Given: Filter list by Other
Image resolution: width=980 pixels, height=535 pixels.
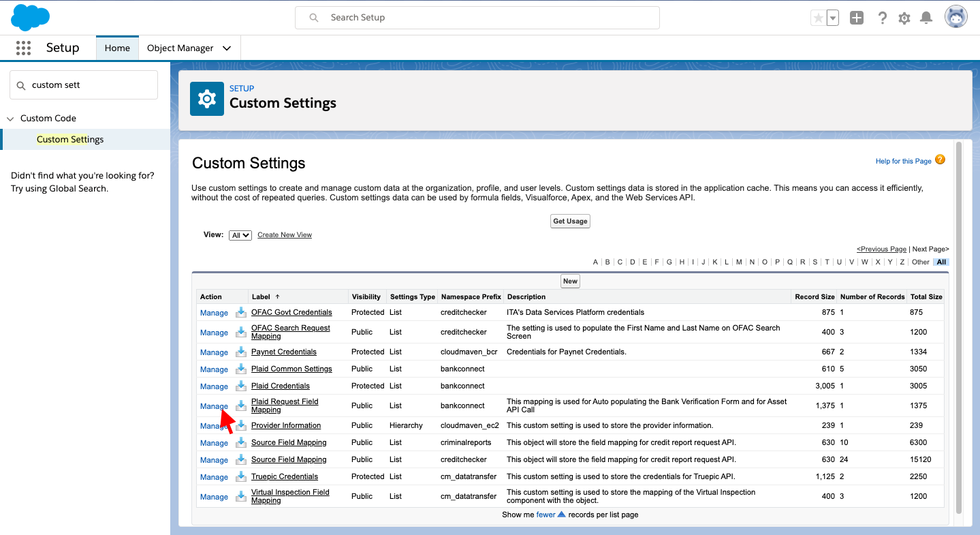Looking at the screenshot, I should click(x=921, y=262).
